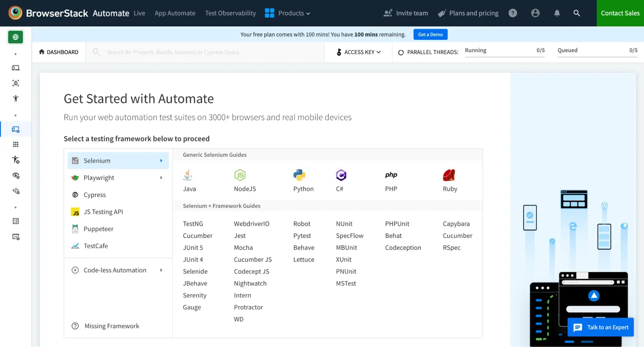Open the TestNG framework guide link
This screenshot has height=347, width=644.
pyautogui.click(x=193, y=224)
